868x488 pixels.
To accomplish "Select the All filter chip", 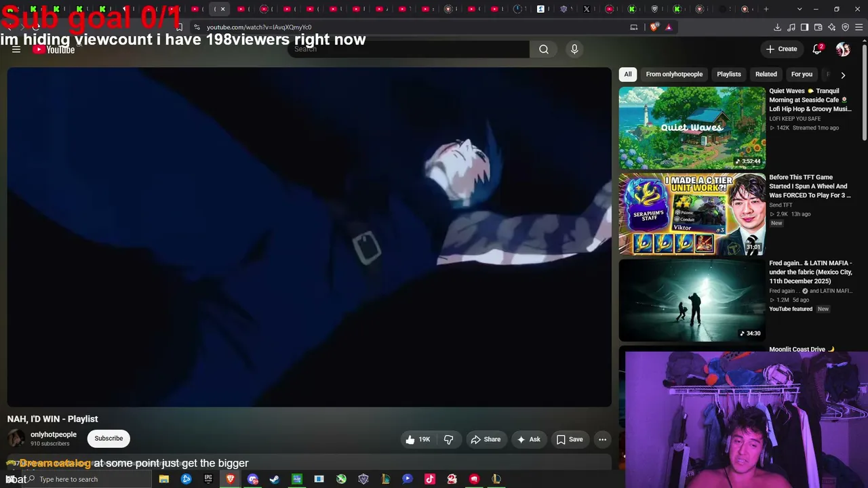I will [628, 75].
